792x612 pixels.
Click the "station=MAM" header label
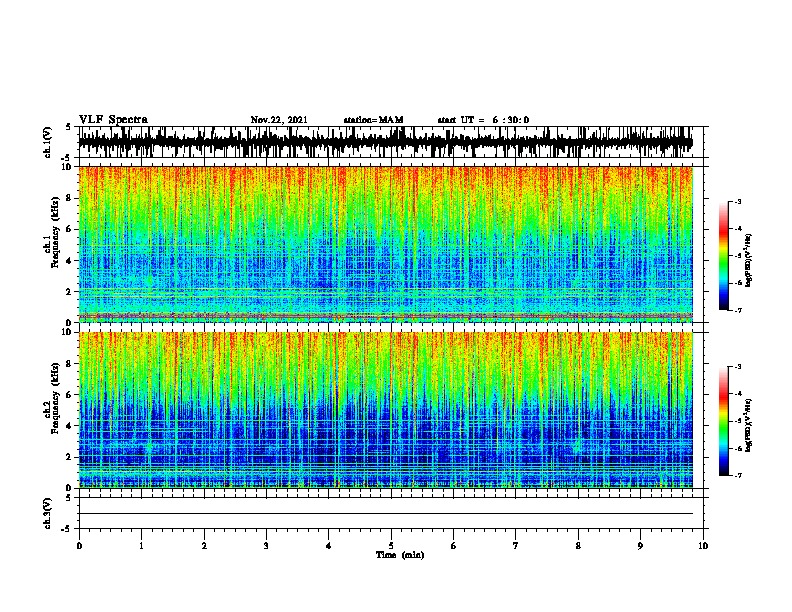tap(373, 120)
